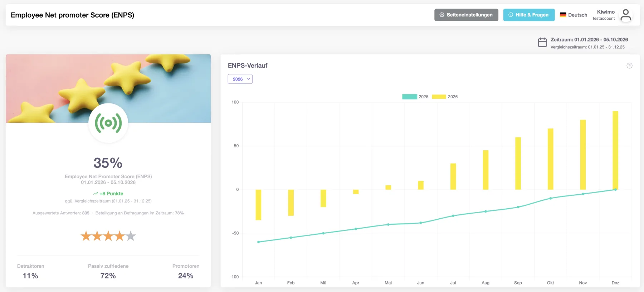The image size is (644, 292).
Task: Select the 35% ENPS score value
Action: pyautogui.click(x=108, y=163)
